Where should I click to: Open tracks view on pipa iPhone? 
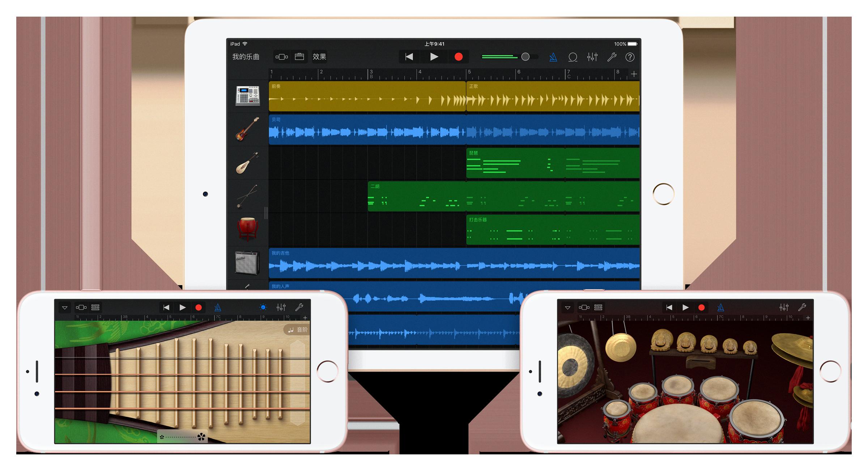[x=95, y=308]
